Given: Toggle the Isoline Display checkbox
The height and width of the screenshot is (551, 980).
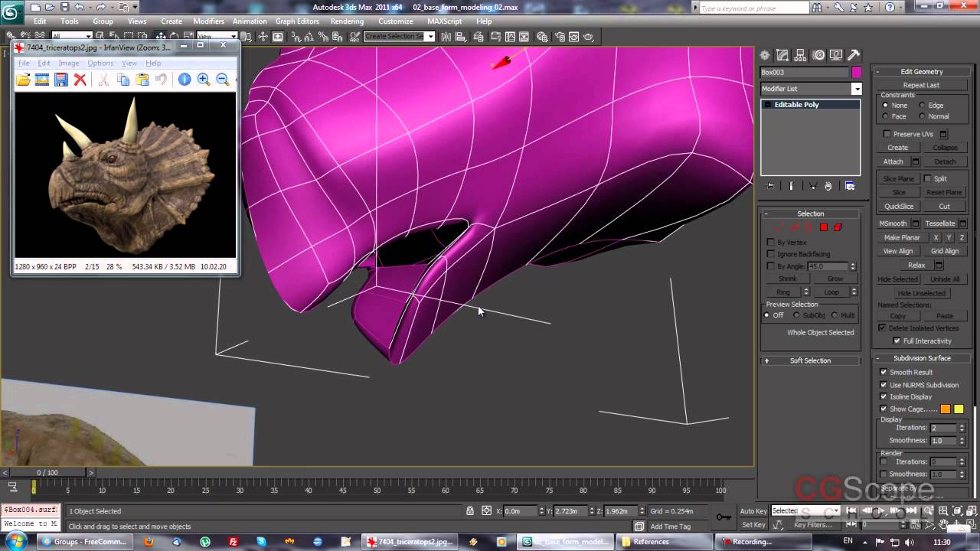Looking at the screenshot, I should click(884, 396).
